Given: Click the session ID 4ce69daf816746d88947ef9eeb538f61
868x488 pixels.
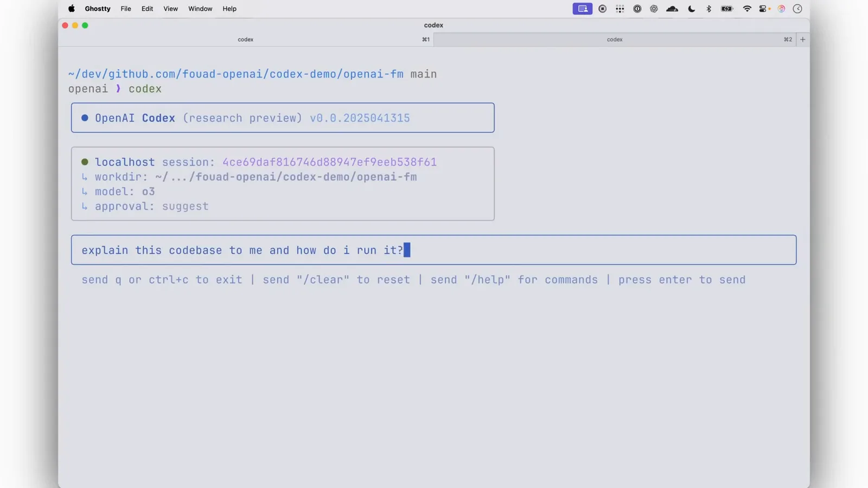Looking at the screenshot, I should (329, 162).
